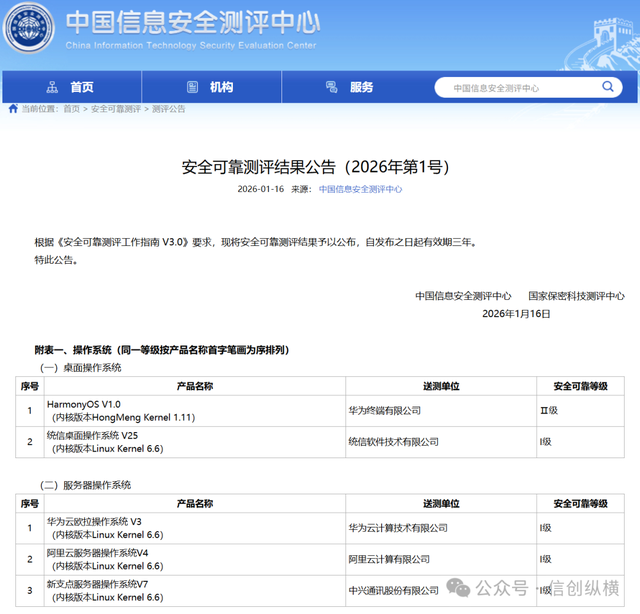Image resolution: width=640 pixels, height=614 pixels.
Task: Click the location pin icon in breadcrumb
Action: click(x=12, y=108)
